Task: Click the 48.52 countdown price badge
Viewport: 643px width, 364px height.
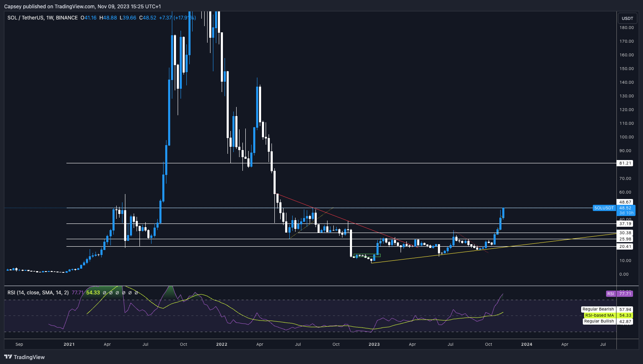Action: pos(624,208)
